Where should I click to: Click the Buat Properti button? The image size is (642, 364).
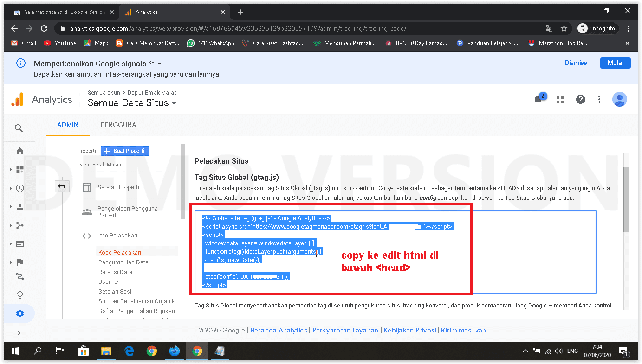tap(125, 151)
